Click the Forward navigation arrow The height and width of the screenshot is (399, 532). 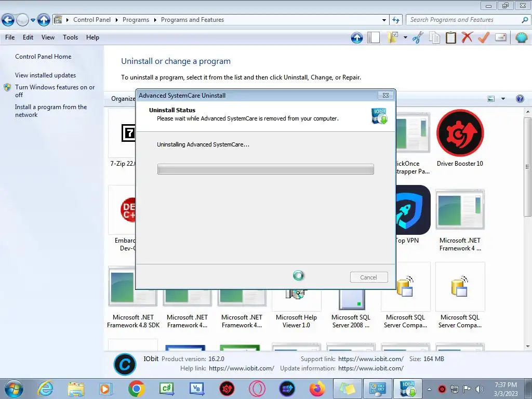point(22,20)
